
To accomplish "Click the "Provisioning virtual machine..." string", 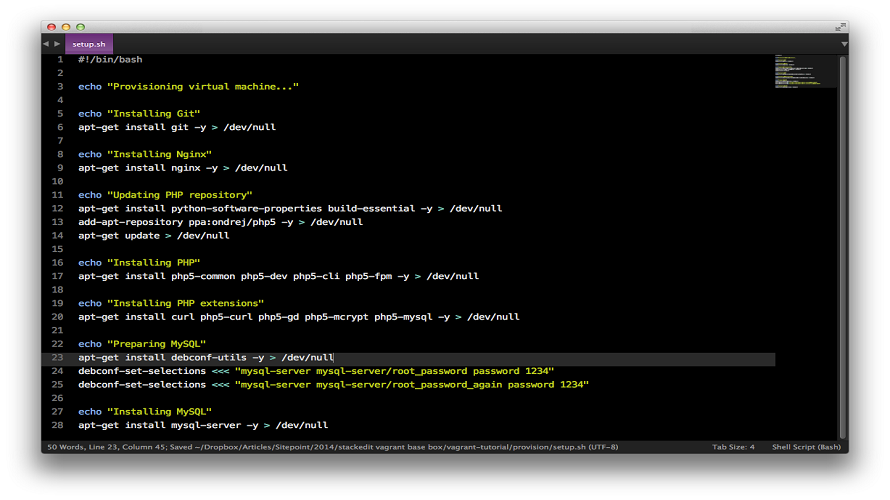I will pyautogui.click(x=203, y=86).
